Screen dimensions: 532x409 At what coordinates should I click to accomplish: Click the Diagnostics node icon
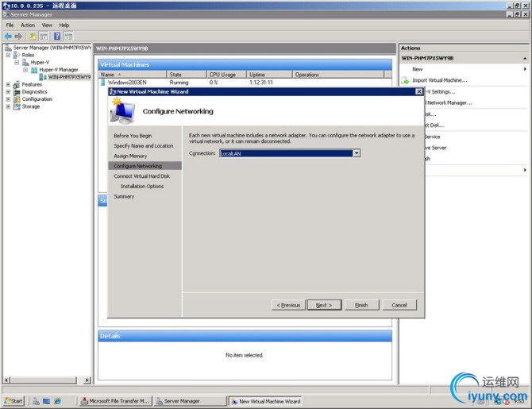click(17, 92)
